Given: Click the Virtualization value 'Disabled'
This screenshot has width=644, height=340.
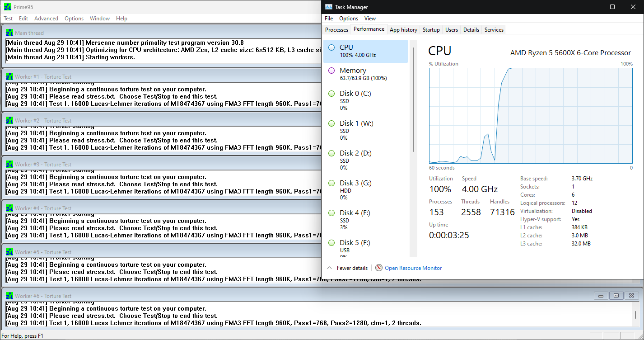Looking at the screenshot, I should [x=582, y=211].
